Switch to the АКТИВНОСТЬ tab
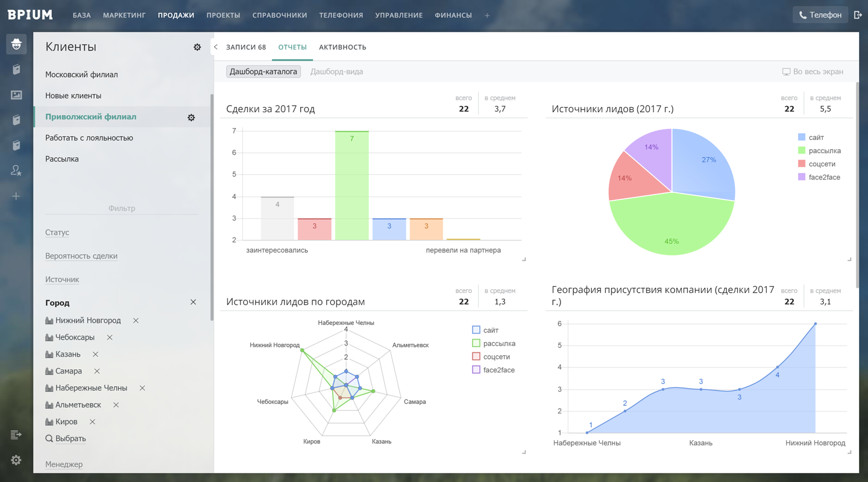 pyautogui.click(x=342, y=47)
